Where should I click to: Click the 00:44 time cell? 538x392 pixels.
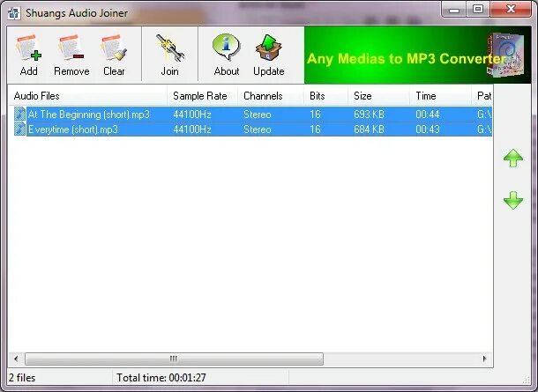coord(428,115)
